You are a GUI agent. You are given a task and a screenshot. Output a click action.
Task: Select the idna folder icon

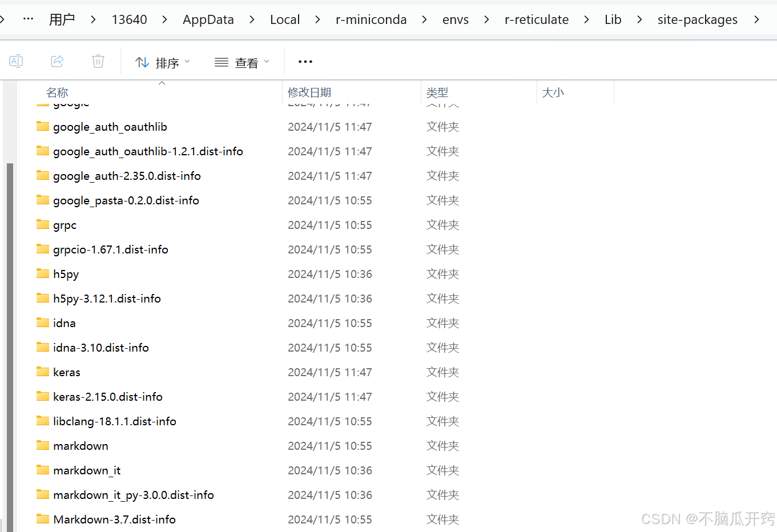[43, 323]
